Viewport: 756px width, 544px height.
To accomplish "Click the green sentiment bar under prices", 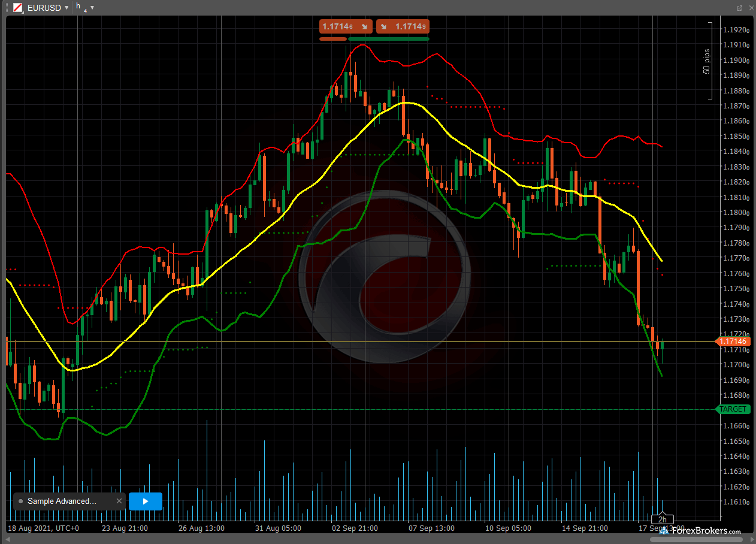I will (388, 39).
